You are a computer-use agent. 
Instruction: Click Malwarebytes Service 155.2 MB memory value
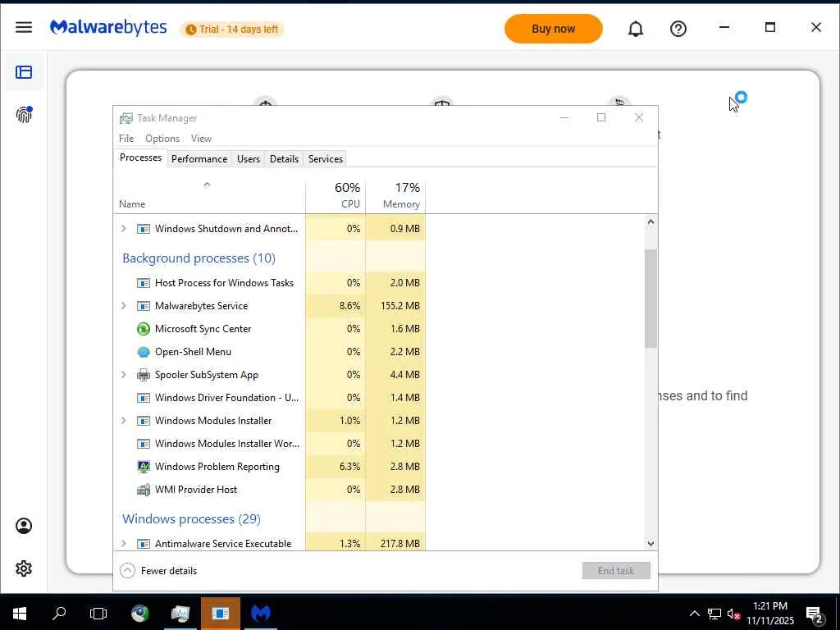(400, 306)
